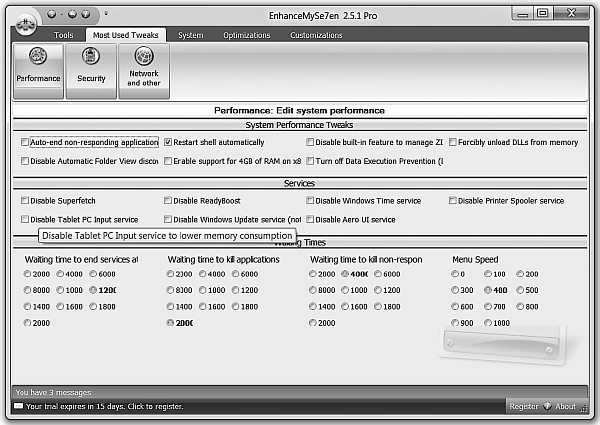600x425 pixels.
Task: Open the EnhanceMySe7en application orb menu
Action: coord(25,24)
